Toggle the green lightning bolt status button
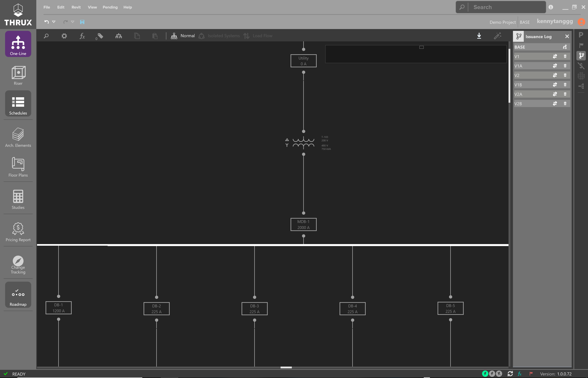This screenshot has height=378, width=588. pyautogui.click(x=485, y=374)
